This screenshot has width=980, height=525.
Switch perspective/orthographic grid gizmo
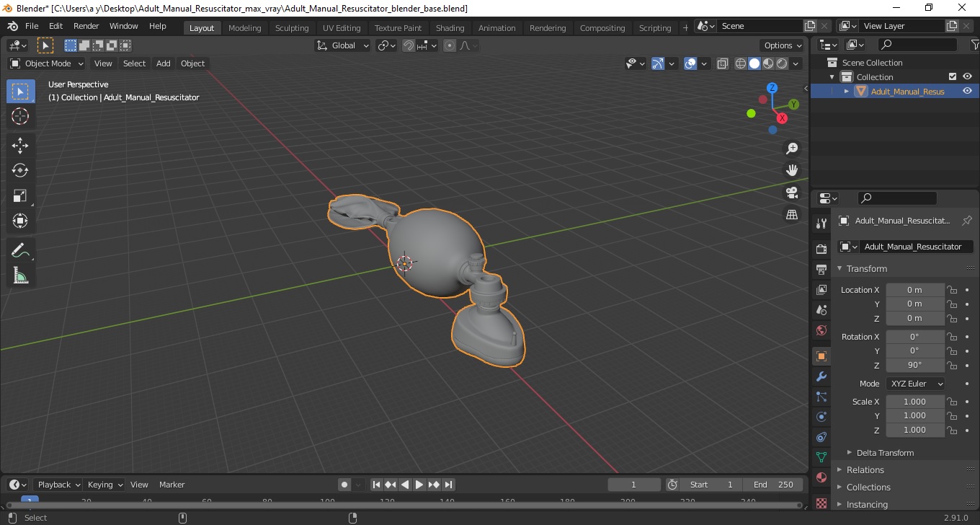pyautogui.click(x=792, y=214)
